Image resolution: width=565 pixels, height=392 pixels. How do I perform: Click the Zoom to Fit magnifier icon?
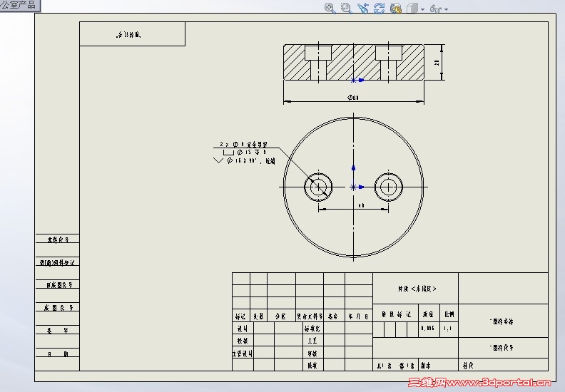[330, 9]
